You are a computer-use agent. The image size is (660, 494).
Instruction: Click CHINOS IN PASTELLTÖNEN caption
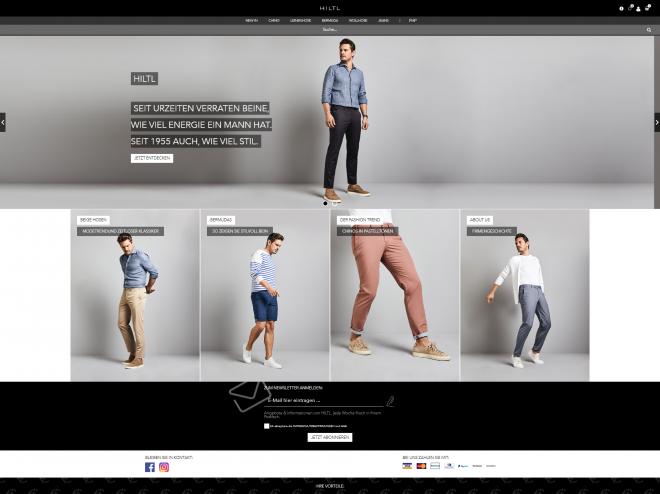[367, 231]
